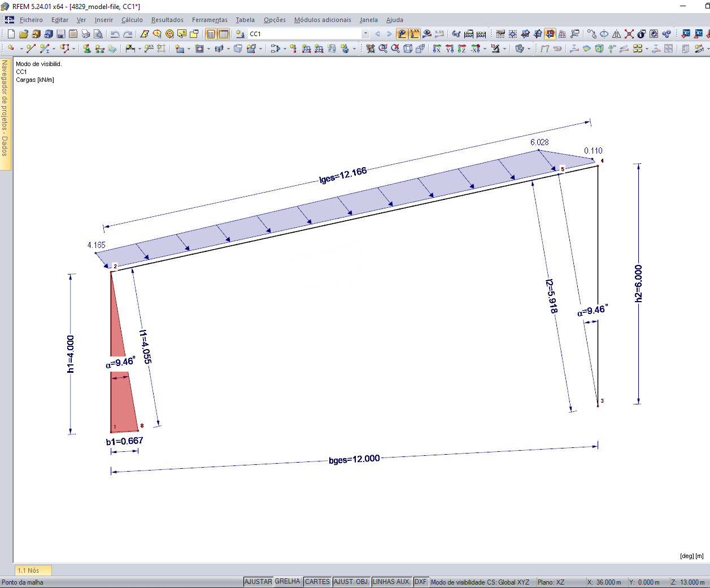Open the Ajuda menu
The width and height of the screenshot is (710, 588).
pyautogui.click(x=395, y=20)
